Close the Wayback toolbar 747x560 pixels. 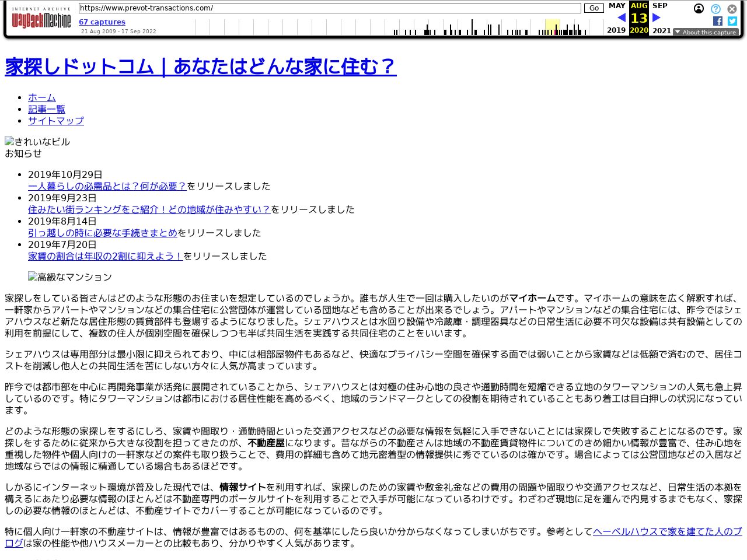pos(732,9)
